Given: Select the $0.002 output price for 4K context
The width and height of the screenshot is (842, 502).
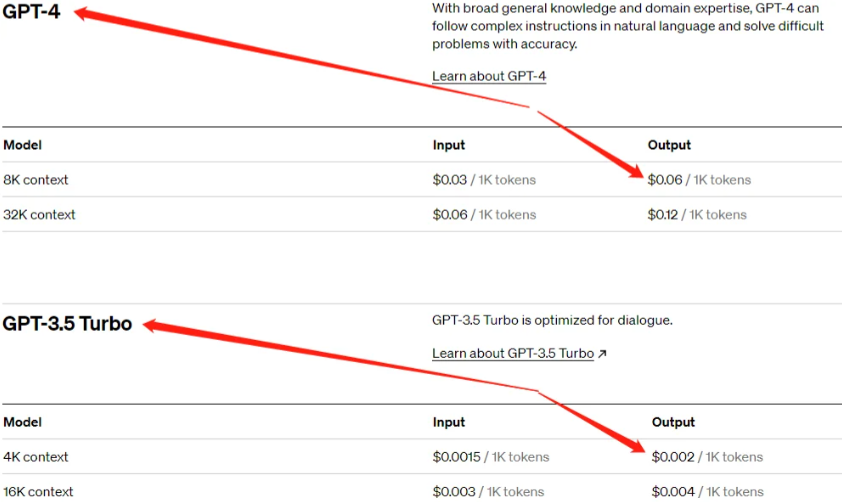Looking at the screenshot, I should [672, 457].
